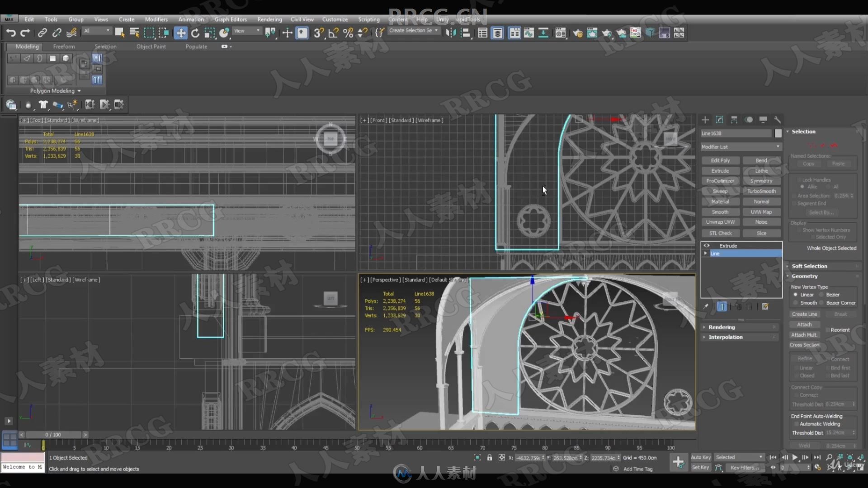Click the ProOptimizer modifier icon
The image size is (868, 488).
720,181
